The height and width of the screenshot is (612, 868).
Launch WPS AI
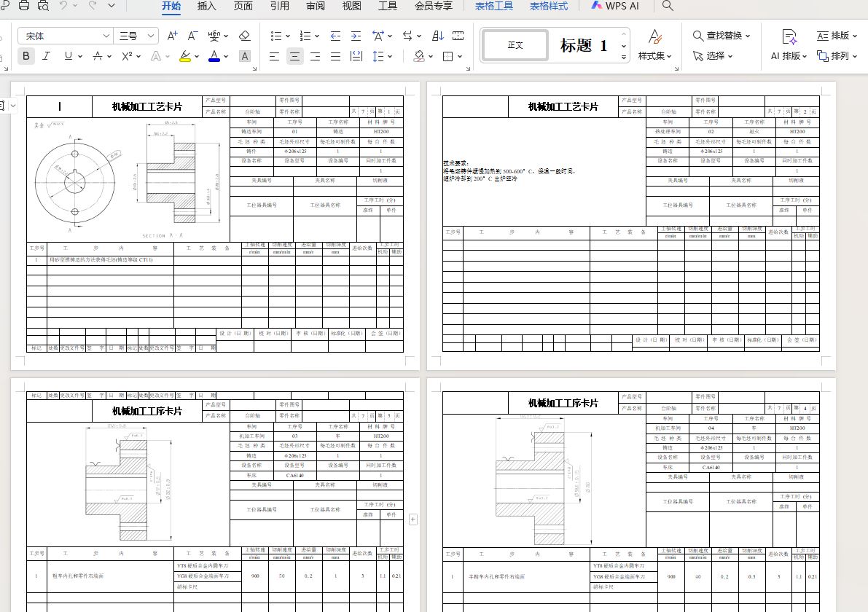coord(615,6)
